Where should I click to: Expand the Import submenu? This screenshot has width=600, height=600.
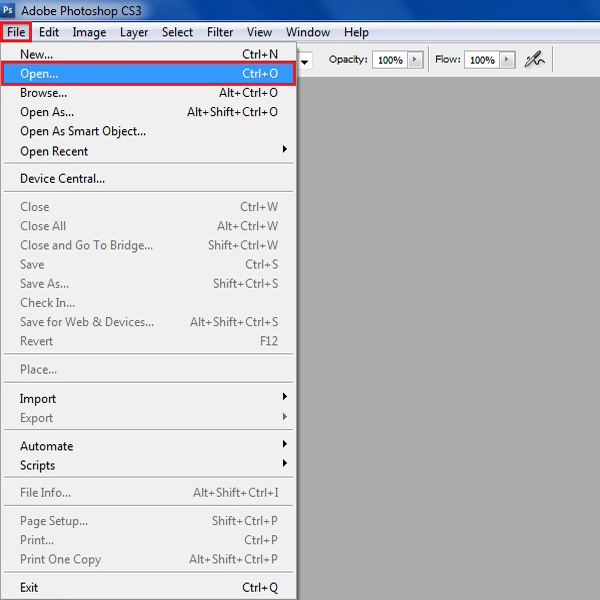pyautogui.click(x=149, y=398)
